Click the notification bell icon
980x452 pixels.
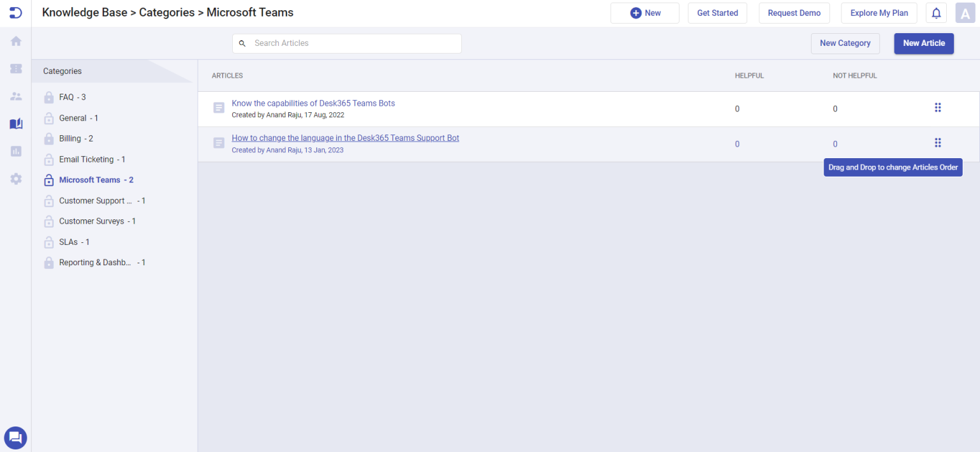click(936, 13)
